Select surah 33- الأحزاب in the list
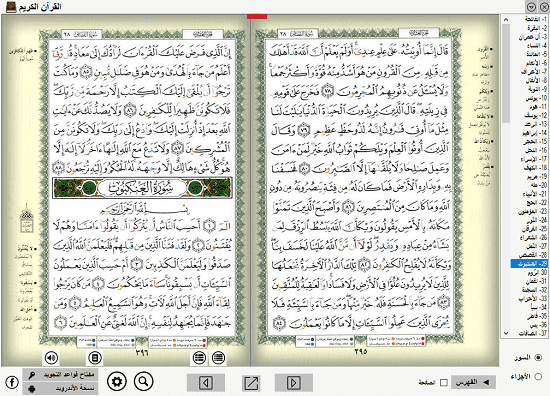This screenshot has width=550, height=396. [x=534, y=298]
